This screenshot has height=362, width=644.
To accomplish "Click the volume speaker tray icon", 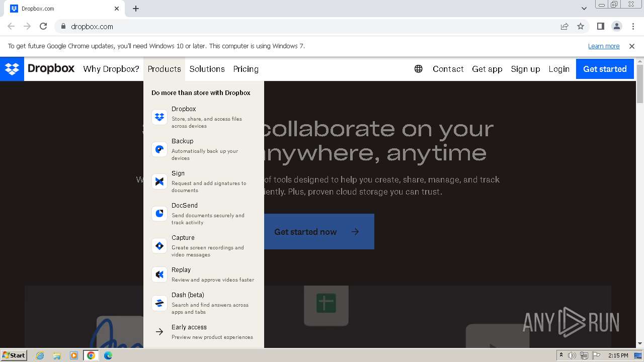I will [572, 355].
